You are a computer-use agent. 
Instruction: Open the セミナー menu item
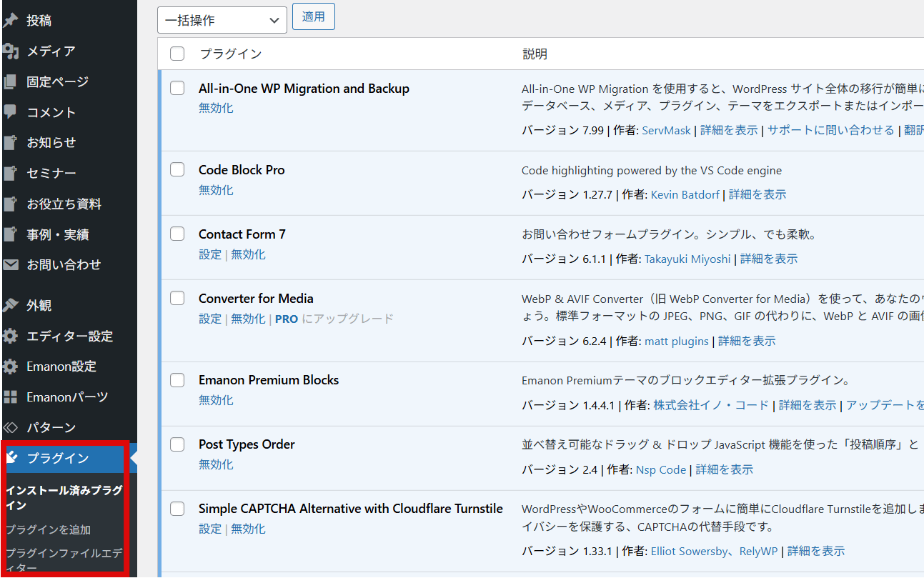tap(51, 174)
